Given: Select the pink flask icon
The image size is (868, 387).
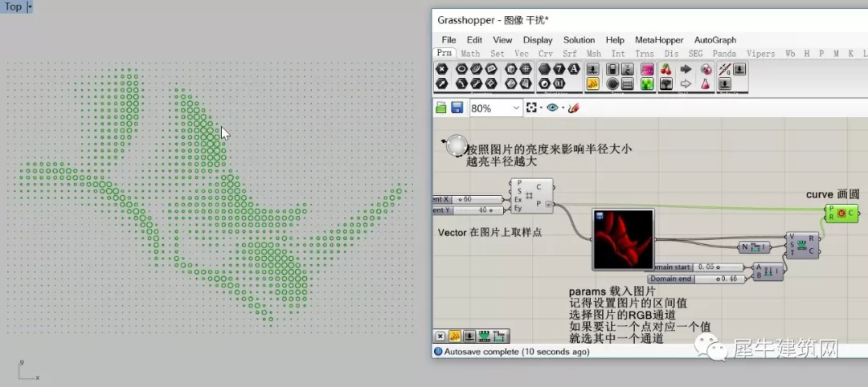Looking at the screenshot, I should click(706, 84).
